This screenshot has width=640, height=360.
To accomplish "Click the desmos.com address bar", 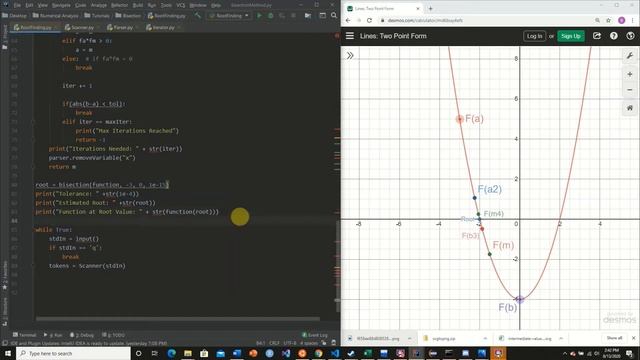I will [x=486, y=20].
